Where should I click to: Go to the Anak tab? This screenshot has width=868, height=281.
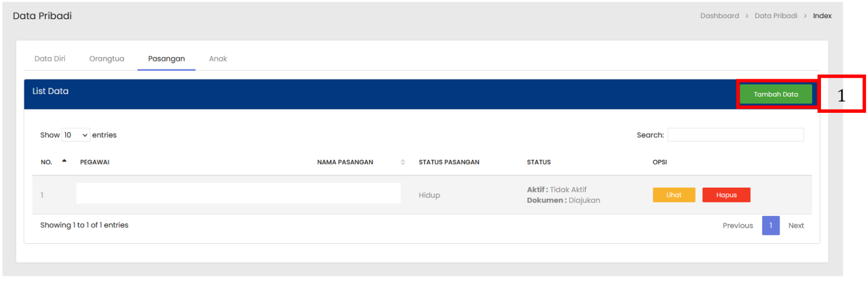218,59
